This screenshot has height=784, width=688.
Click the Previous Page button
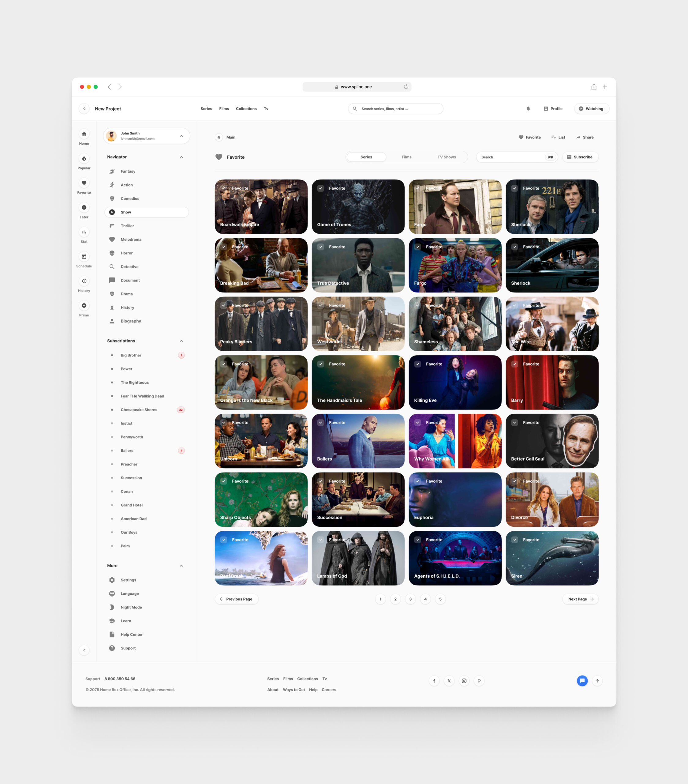point(236,599)
